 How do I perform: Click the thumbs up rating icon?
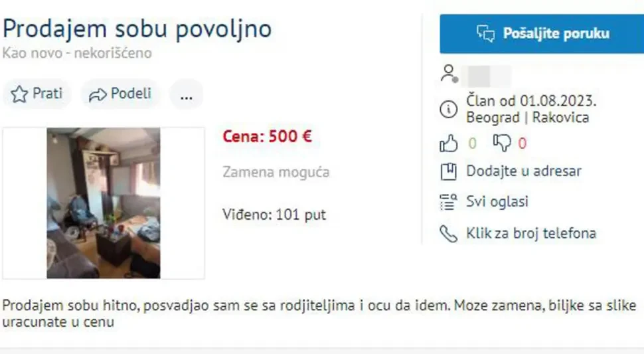(449, 143)
